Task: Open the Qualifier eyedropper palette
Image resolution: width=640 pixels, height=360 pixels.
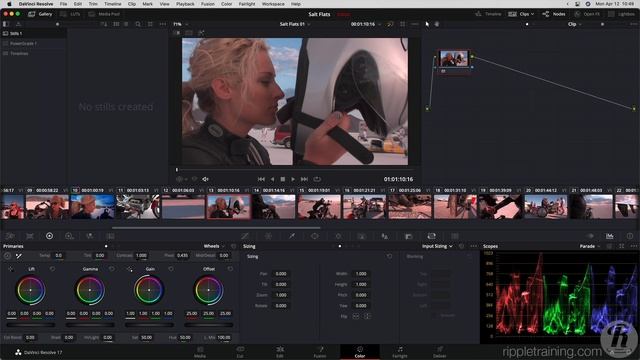Action: pyautogui.click(x=292, y=236)
